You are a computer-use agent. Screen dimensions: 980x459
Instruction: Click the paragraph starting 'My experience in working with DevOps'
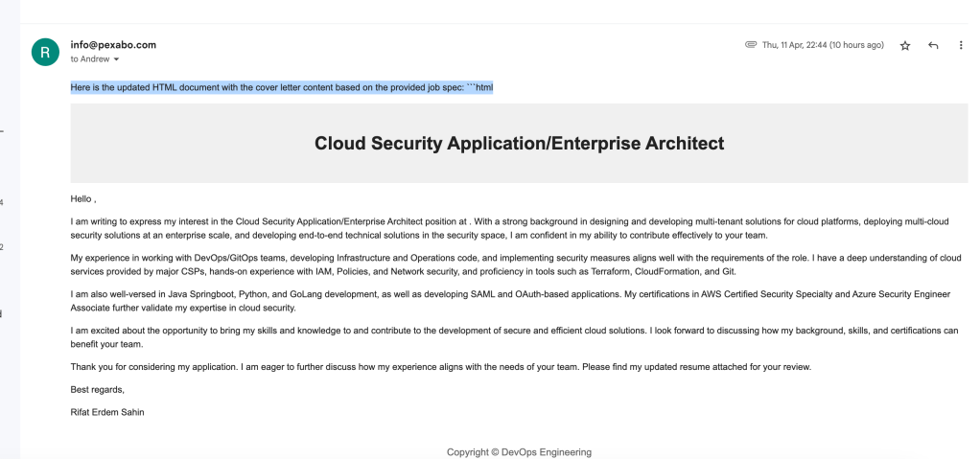(x=516, y=264)
